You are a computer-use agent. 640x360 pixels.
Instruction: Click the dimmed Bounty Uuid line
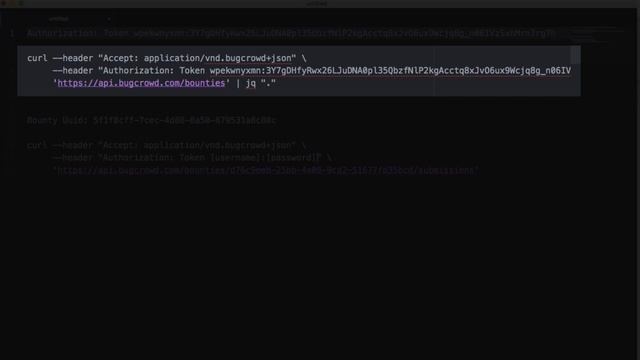151,120
